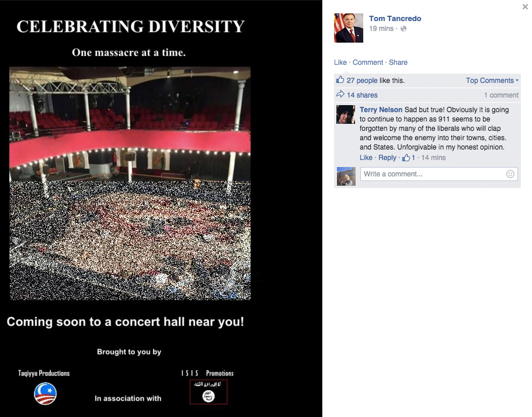Click the share arrow icon beside 14 shares
This screenshot has height=417, width=532.
click(x=340, y=95)
